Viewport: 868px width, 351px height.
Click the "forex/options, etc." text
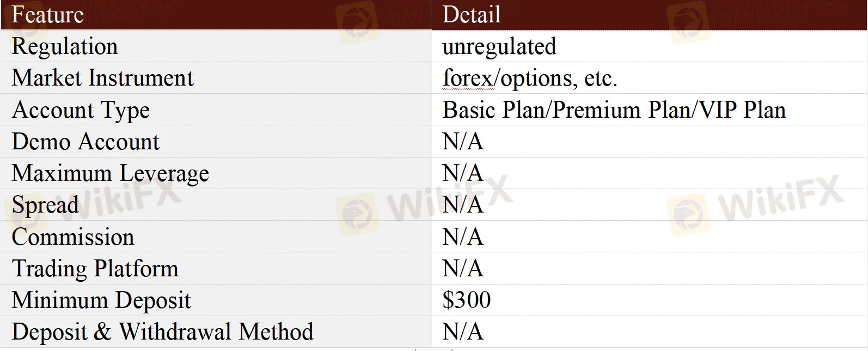point(529,78)
